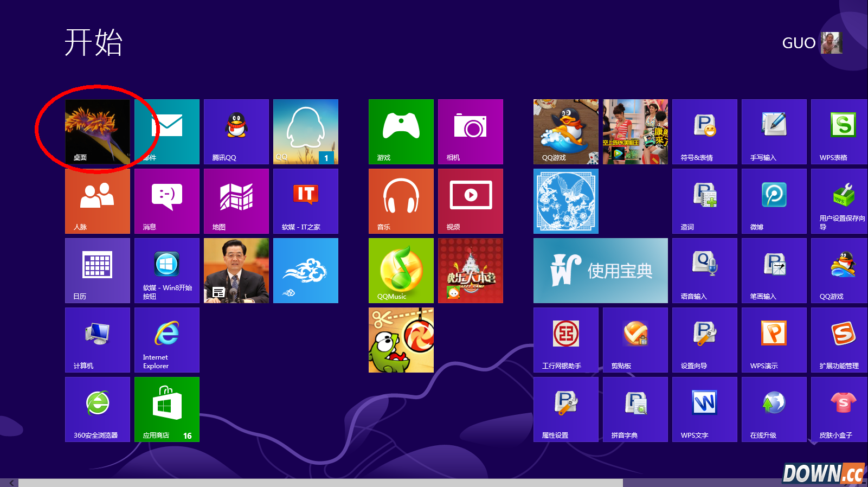Open the 软媒 - IT之家 tile
The image size is (868, 487).
point(306,201)
